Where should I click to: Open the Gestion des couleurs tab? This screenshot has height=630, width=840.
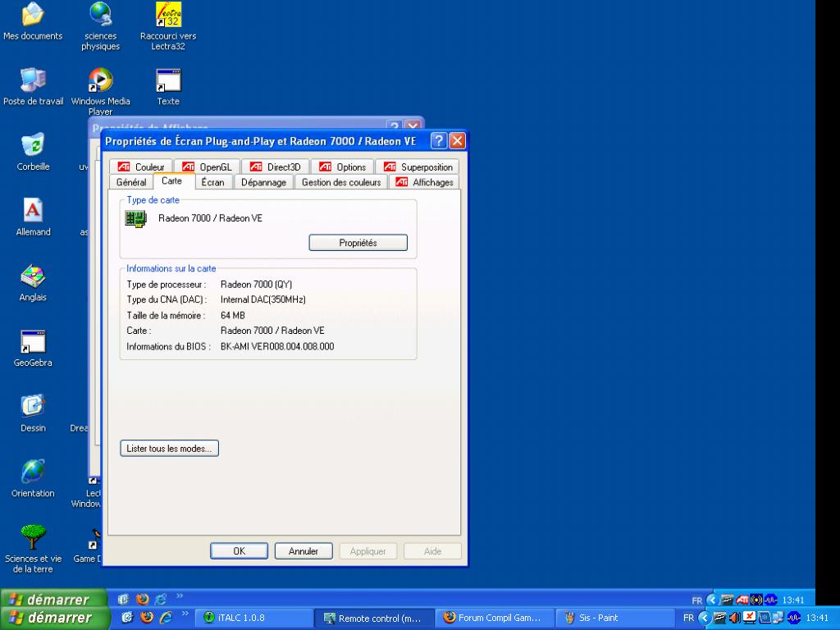341,182
